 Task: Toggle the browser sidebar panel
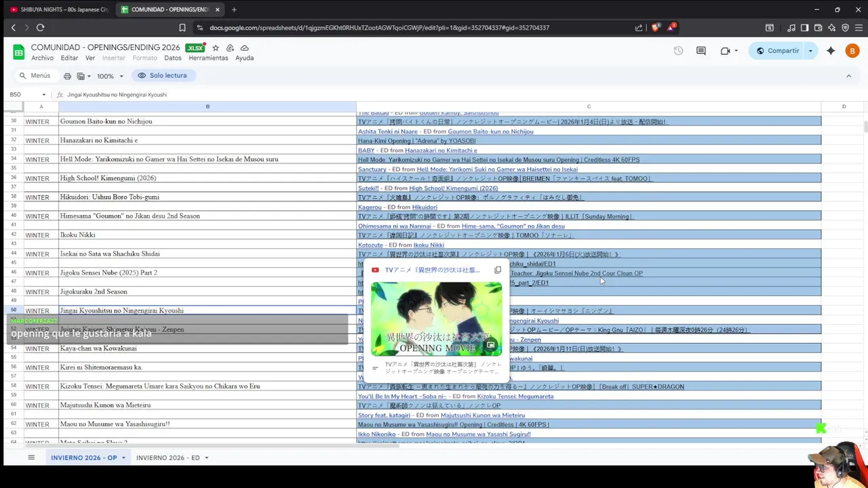(x=804, y=28)
